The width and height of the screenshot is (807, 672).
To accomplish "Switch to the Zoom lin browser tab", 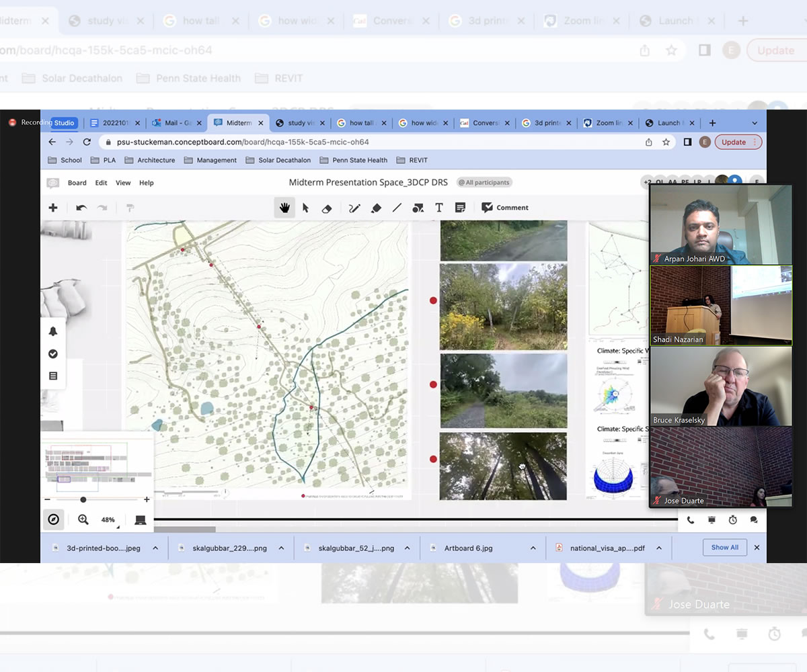I will [x=607, y=123].
